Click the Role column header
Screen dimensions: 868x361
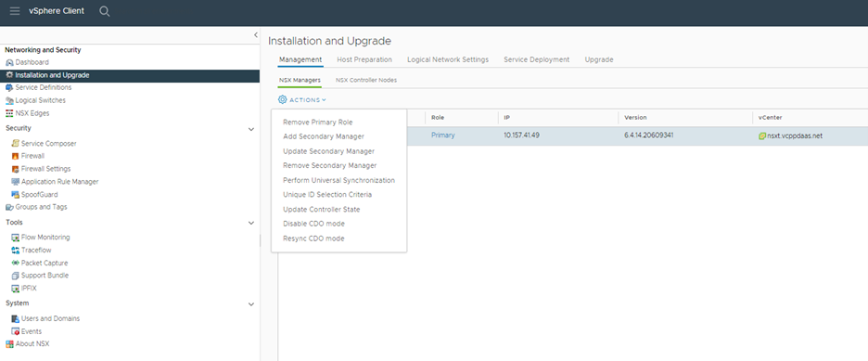438,118
